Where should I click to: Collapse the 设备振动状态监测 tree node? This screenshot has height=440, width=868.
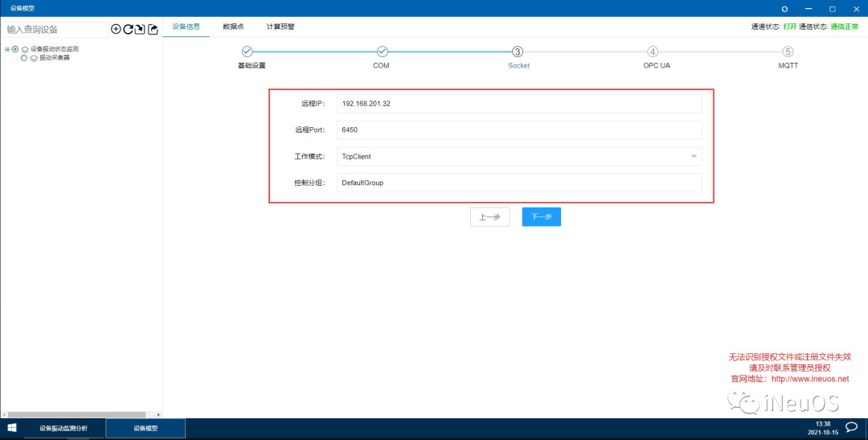[x=7, y=49]
